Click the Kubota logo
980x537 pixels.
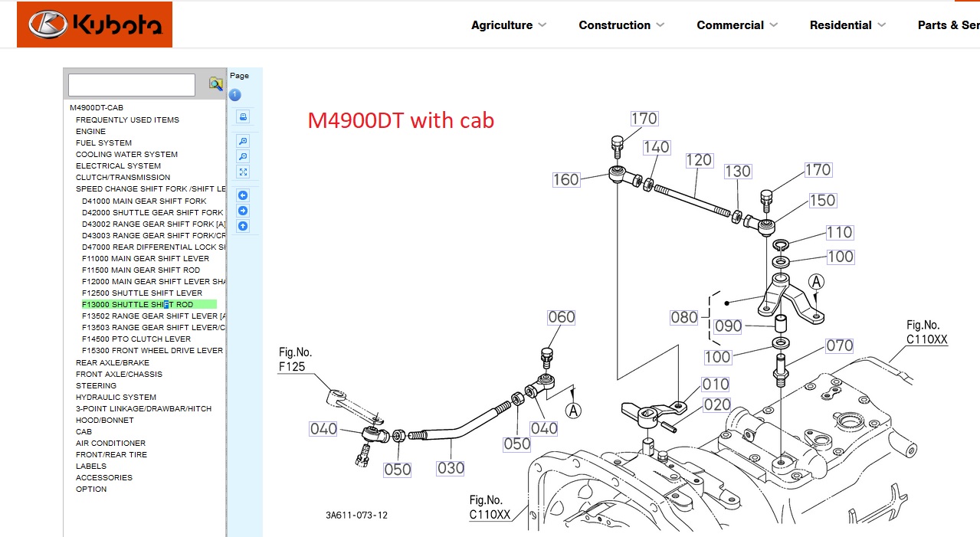[x=95, y=25]
